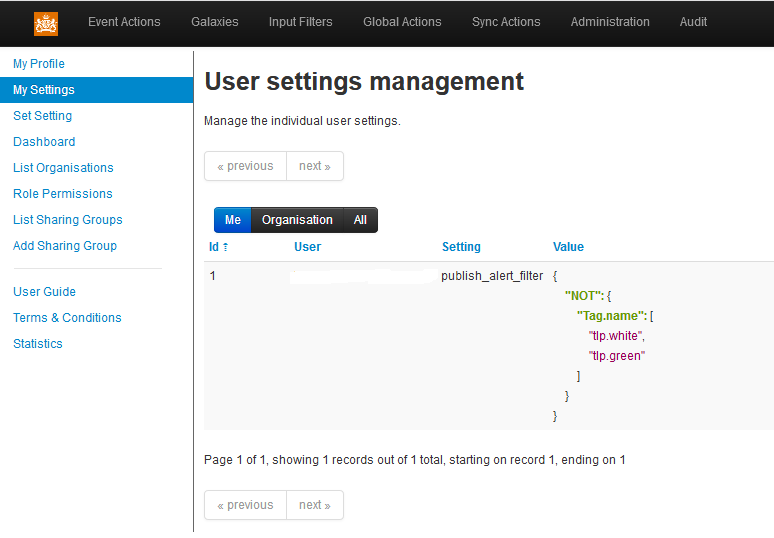774x538 pixels.
Task: Click the bottom previous pagination button
Action: [x=245, y=505]
